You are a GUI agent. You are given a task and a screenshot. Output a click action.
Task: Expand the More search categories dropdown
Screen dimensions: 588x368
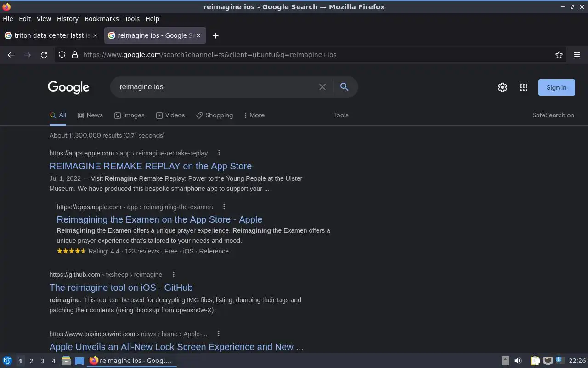click(x=254, y=115)
